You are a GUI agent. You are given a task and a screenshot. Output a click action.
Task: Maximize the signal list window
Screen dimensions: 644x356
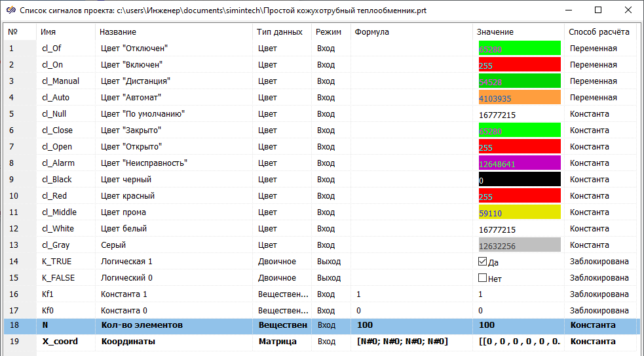click(x=598, y=10)
